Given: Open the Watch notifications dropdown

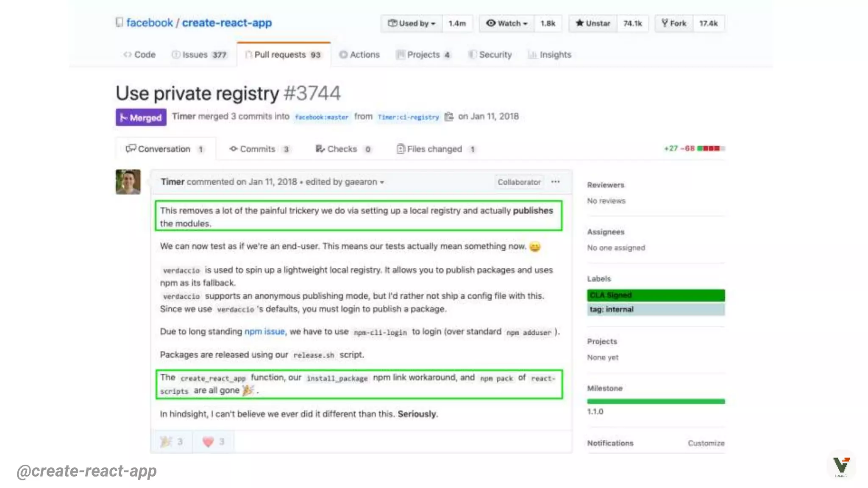Looking at the screenshot, I should coord(507,23).
